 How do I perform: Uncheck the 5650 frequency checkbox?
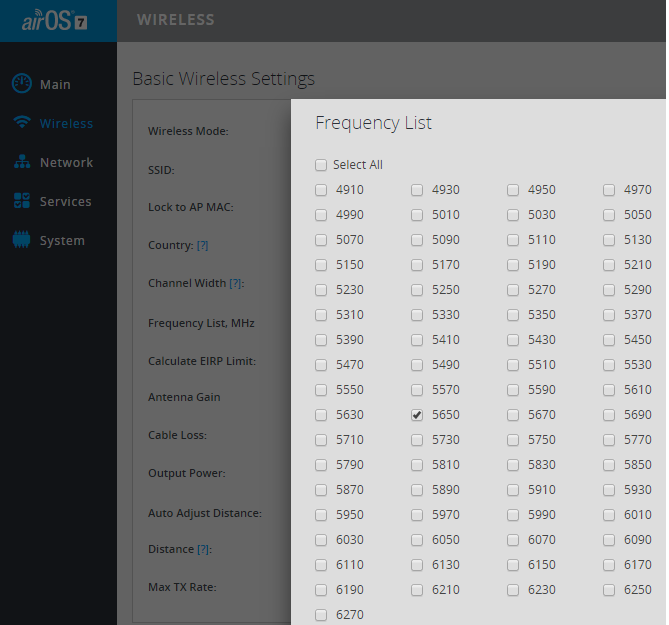[417, 415]
